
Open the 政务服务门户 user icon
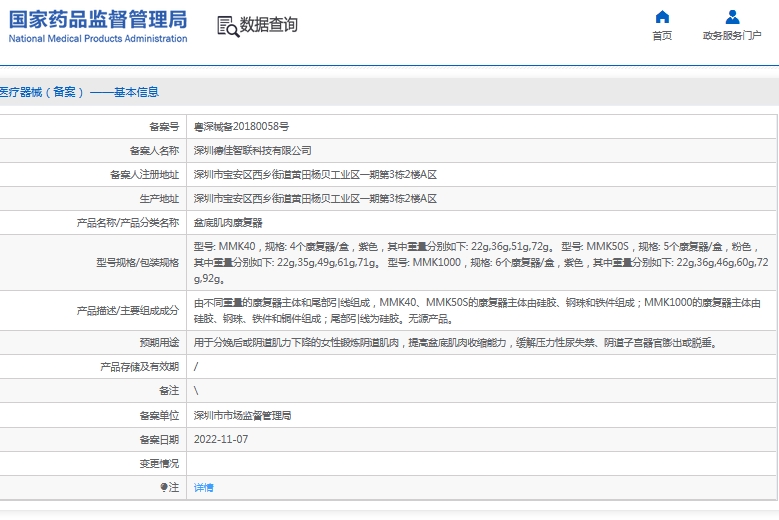pos(732,17)
